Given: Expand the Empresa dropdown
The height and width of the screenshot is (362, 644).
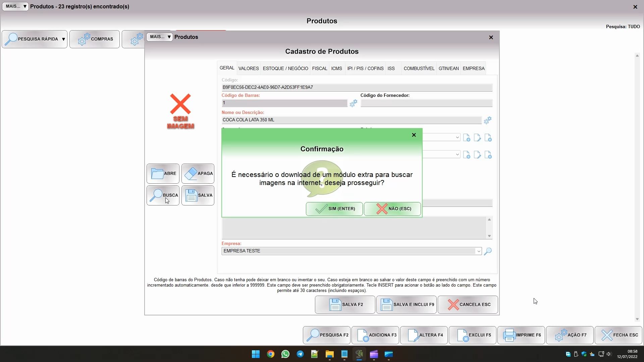Looking at the screenshot, I should pyautogui.click(x=478, y=251).
